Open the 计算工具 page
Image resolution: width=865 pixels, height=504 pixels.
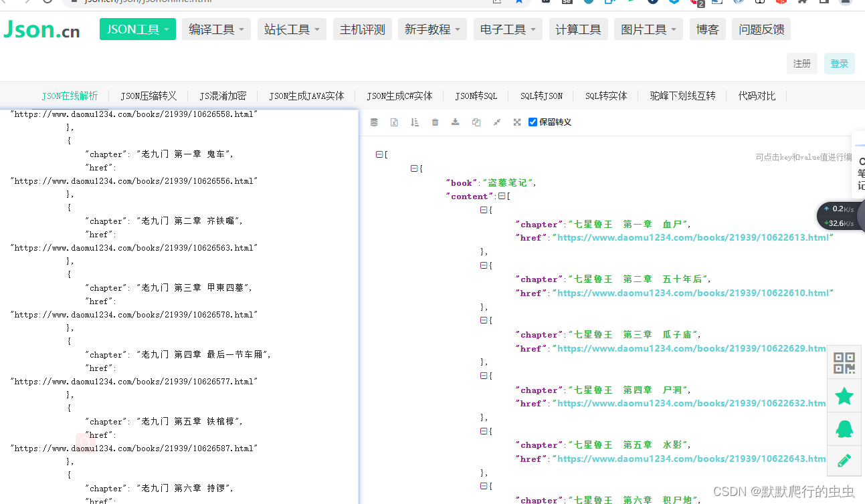click(578, 29)
